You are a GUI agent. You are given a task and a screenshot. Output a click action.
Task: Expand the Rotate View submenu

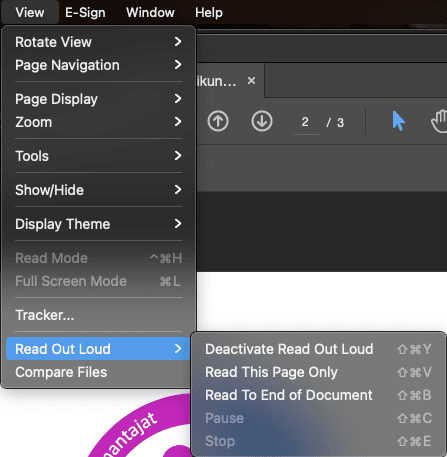(x=98, y=42)
